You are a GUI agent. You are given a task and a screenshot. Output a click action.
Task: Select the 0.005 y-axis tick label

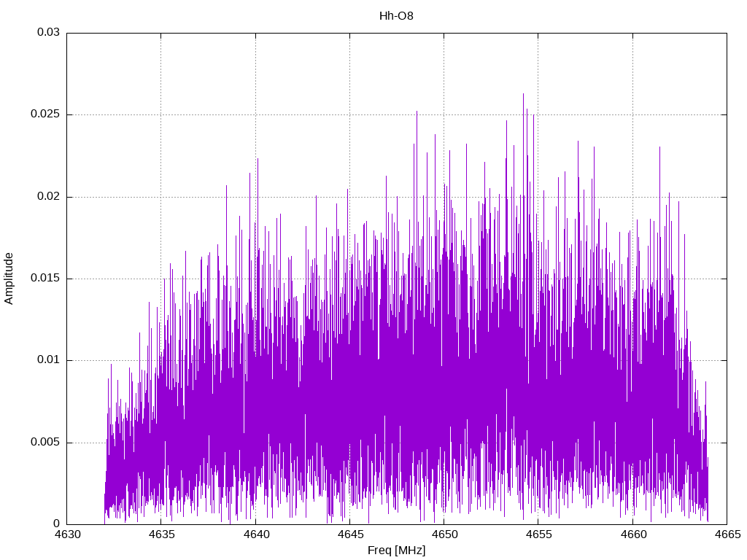click(45, 442)
